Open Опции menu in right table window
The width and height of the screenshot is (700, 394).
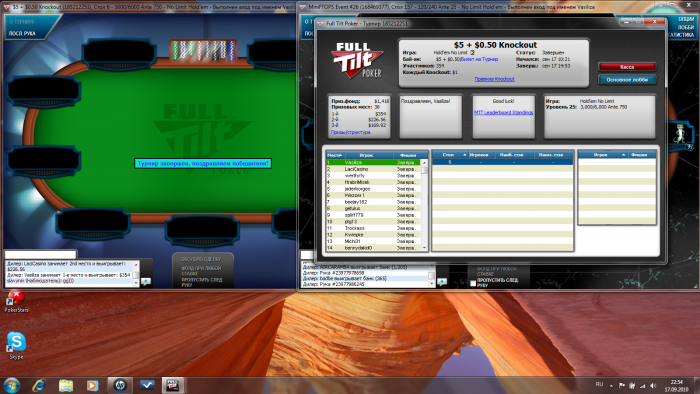[686, 19]
